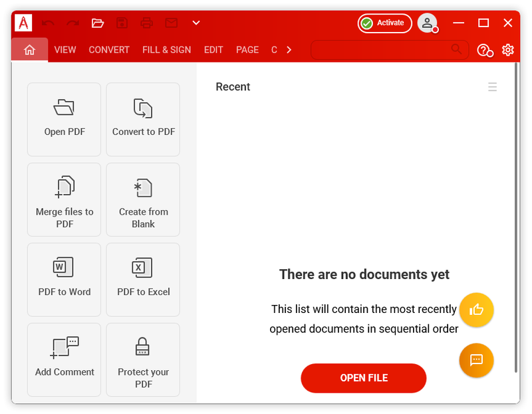Click the Save disk icon
This screenshot has width=532, height=414.
point(122,23)
